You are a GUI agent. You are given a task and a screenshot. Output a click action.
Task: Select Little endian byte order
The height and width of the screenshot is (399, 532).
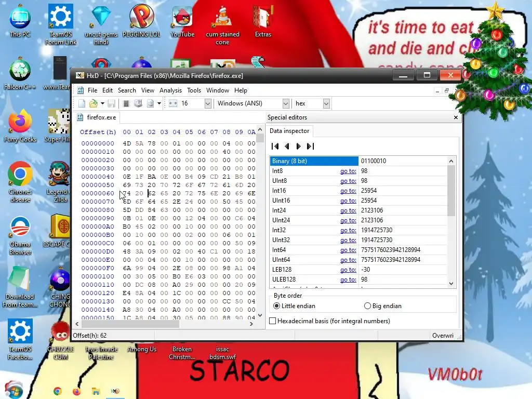tap(294, 306)
